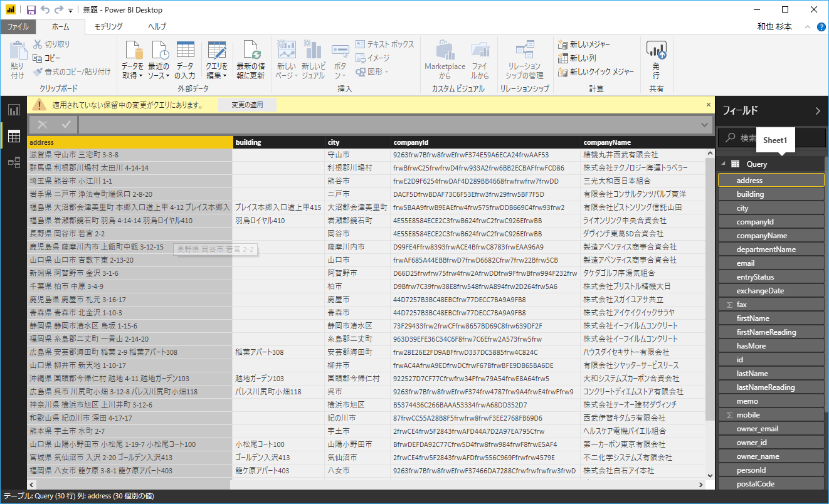Collapse the Query table in Fields pane
The image size is (829, 504).
[723, 164]
